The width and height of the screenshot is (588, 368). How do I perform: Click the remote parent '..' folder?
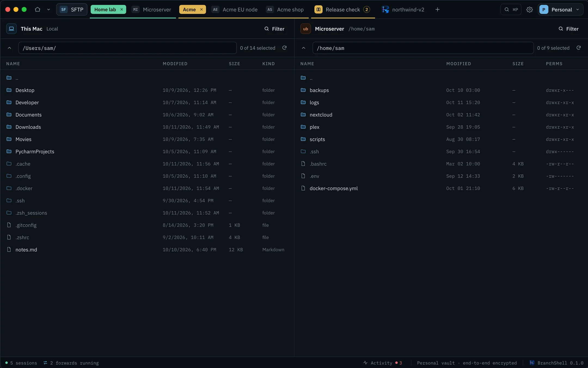tap(441, 78)
